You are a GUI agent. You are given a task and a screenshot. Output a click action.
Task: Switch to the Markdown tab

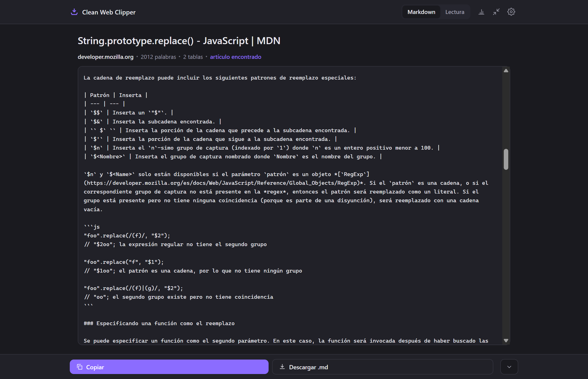[x=421, y=12]
